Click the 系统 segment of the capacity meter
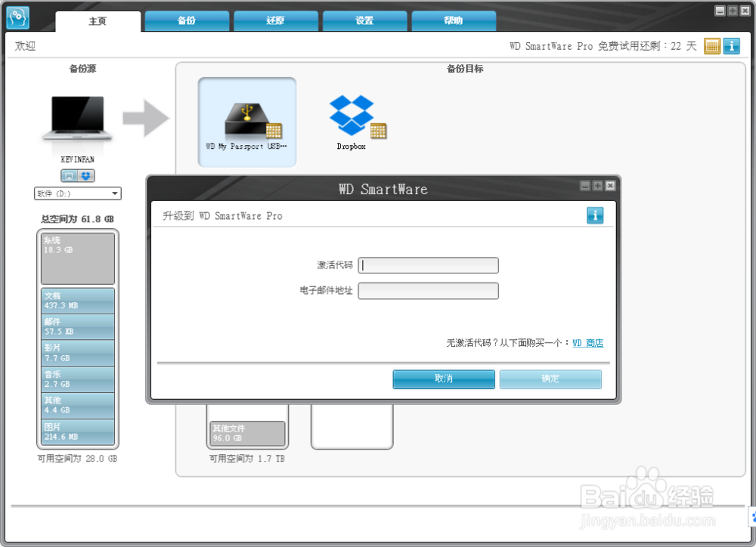Screen dimensions: 756x547 coord(78,257)
